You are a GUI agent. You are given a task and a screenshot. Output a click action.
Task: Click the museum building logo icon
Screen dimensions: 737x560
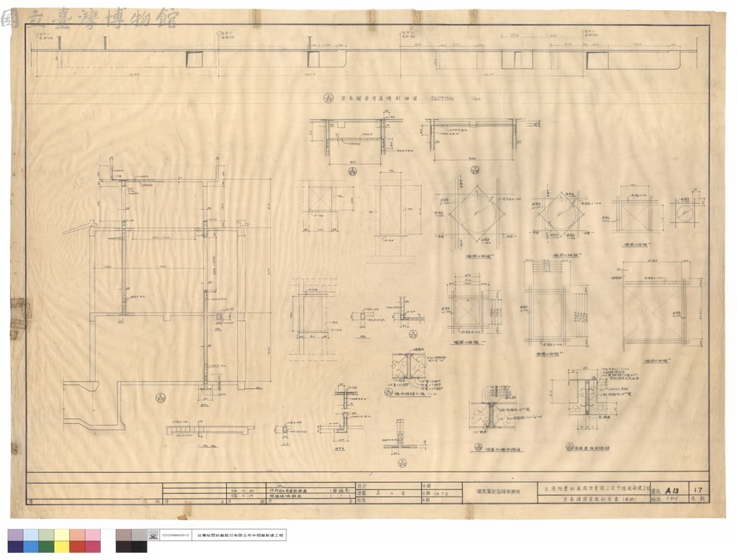[153, 535]
